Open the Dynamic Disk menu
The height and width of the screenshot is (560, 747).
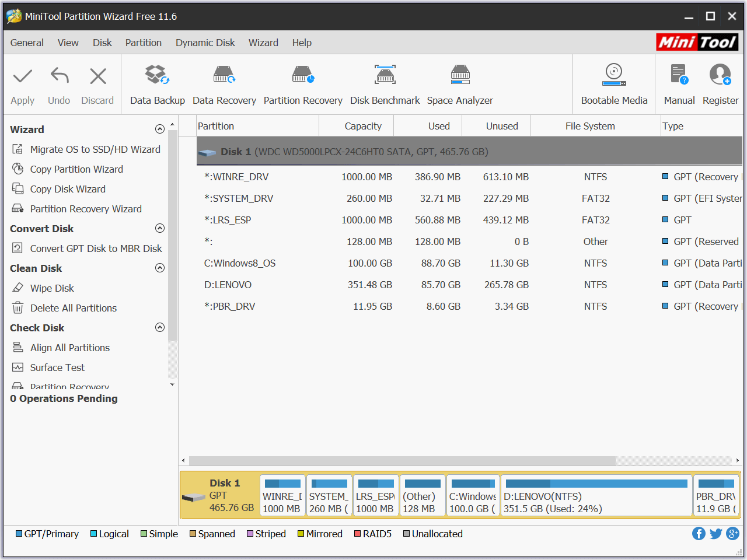205,43
